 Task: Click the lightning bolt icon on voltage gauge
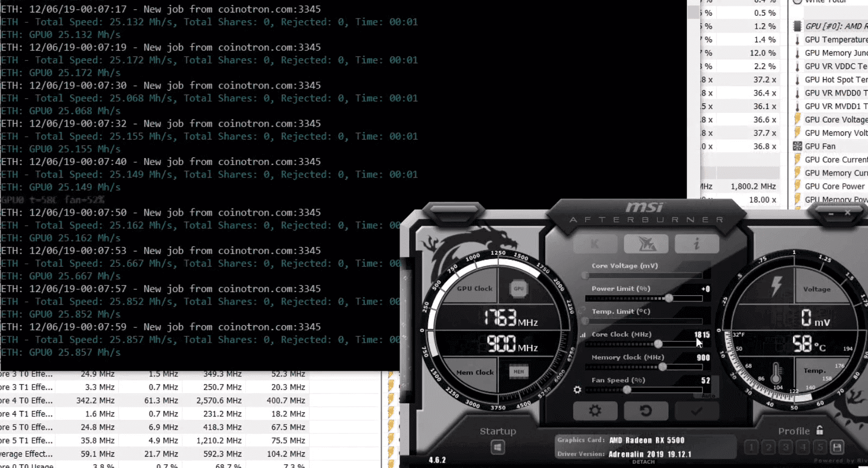pyautogui.click(x=777, y=286)
